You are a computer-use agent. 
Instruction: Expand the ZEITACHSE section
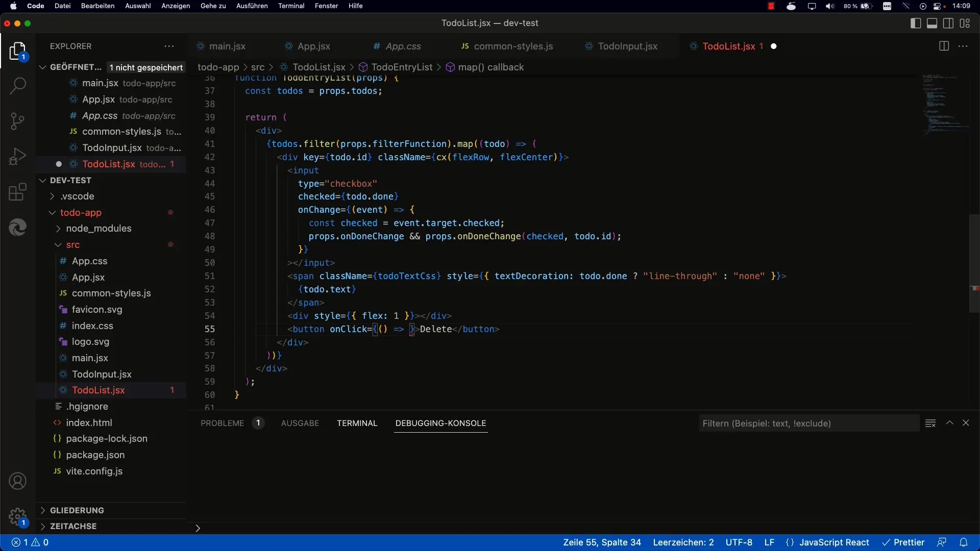(43, 526)
